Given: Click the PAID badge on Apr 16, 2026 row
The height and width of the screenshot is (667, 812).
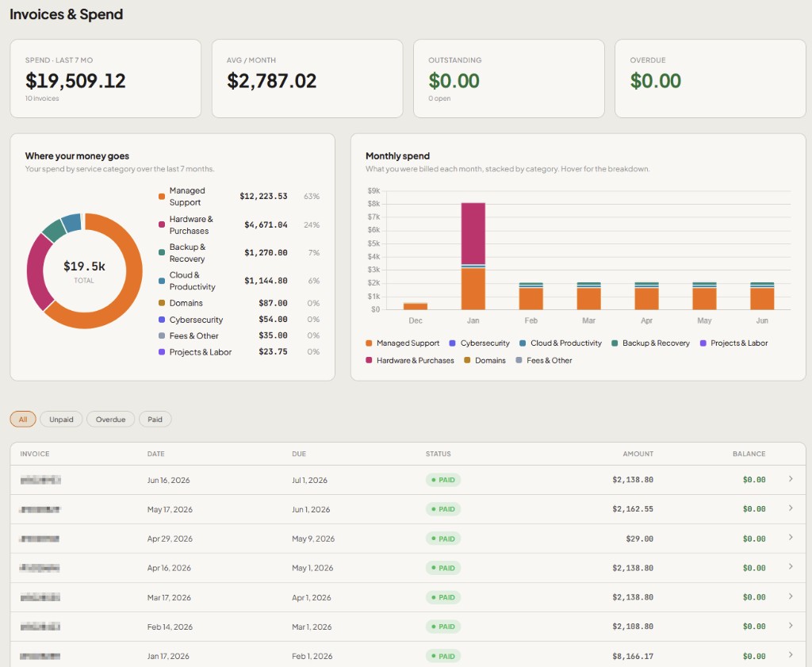Looking at the screenshot, I should 443,568.
